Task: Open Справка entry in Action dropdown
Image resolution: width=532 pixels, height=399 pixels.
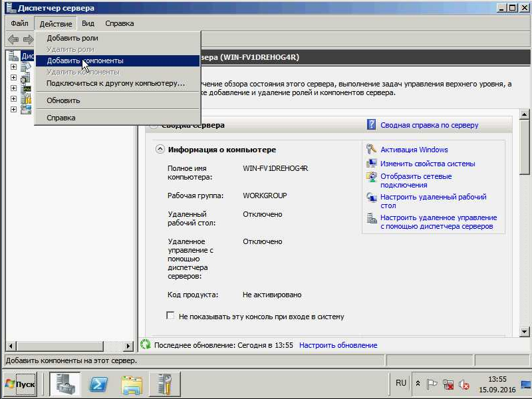Action: coord(118,118)
